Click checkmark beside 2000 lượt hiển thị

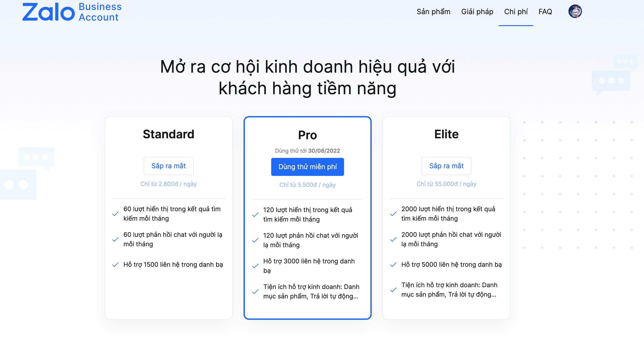[393, 214]
